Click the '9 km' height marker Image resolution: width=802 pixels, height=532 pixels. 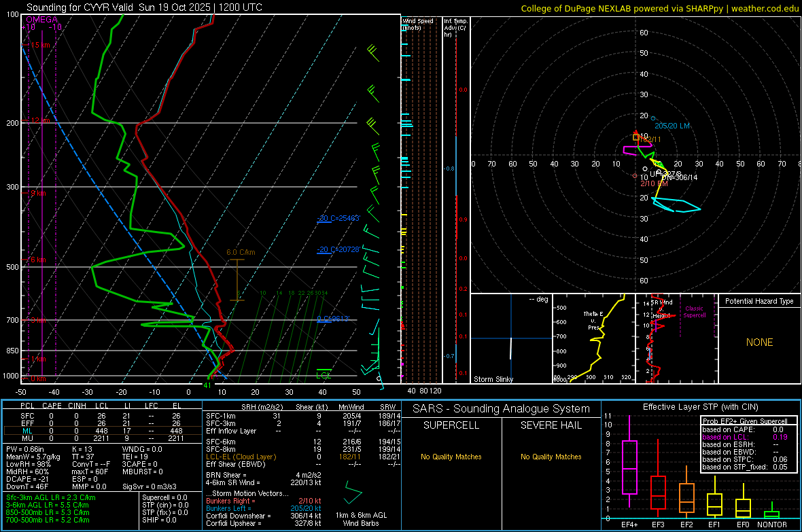click(x=38, y=194)
